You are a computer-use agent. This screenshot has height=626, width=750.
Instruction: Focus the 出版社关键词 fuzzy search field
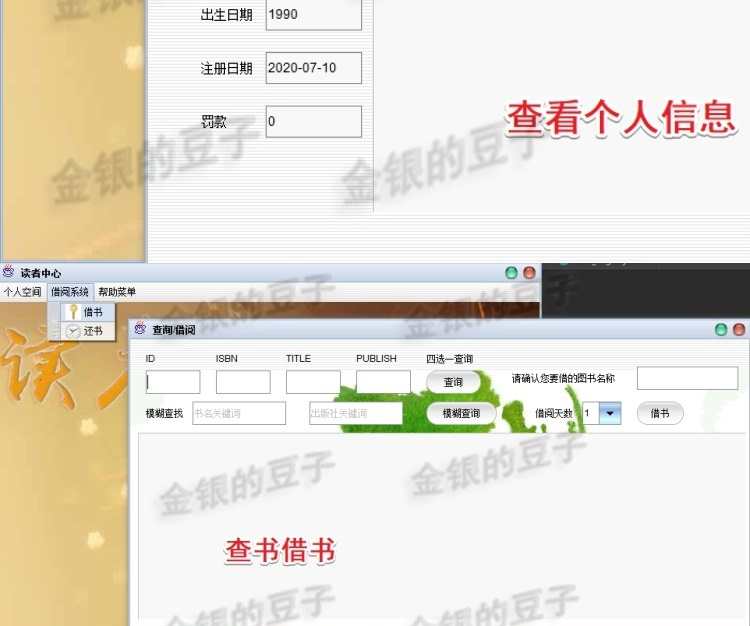pos(356,413)
